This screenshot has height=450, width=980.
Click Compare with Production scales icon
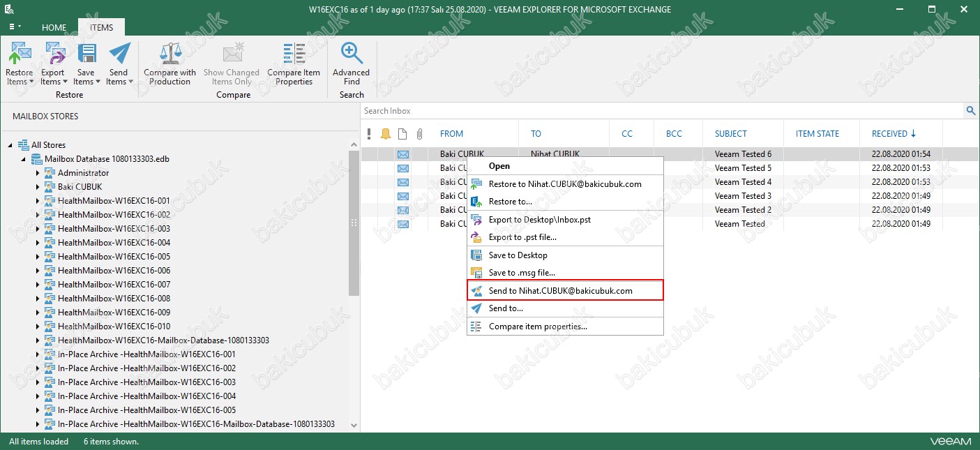[x=170, y=54]
